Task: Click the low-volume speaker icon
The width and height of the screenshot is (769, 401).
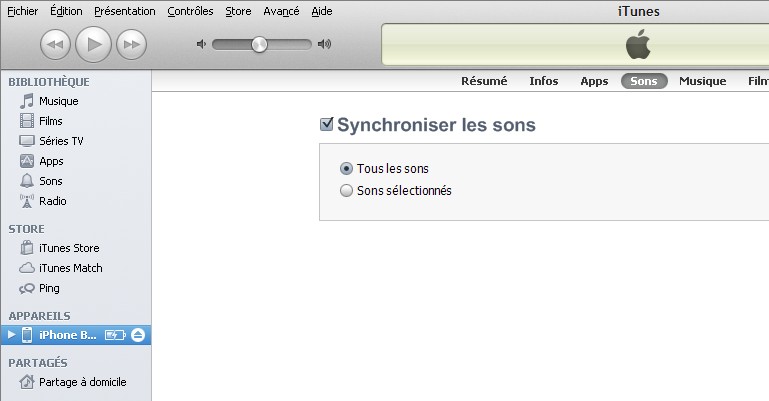Action: (201, 44)
